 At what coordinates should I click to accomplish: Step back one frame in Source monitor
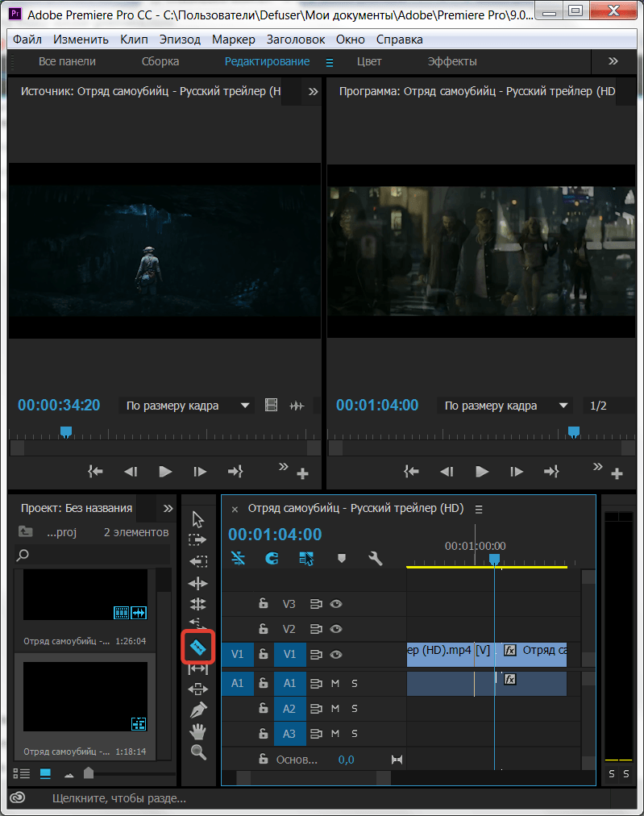131,472
